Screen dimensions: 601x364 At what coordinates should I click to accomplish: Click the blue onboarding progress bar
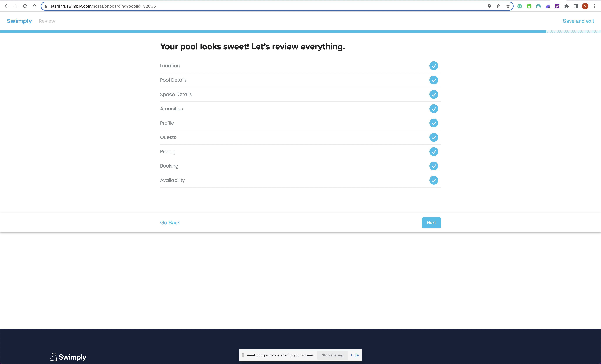click(273, 31)
